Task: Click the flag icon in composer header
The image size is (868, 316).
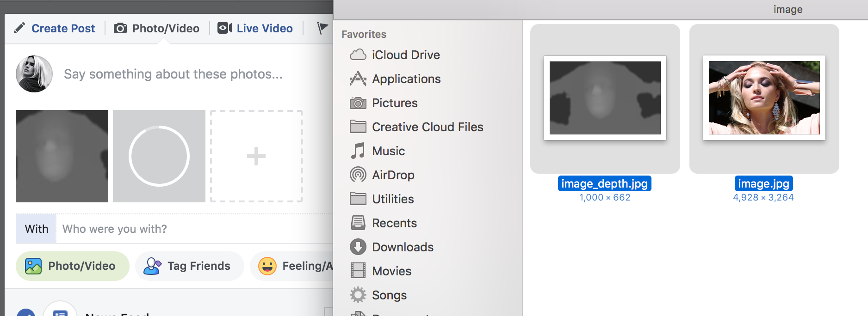Action: pos(322,28)
